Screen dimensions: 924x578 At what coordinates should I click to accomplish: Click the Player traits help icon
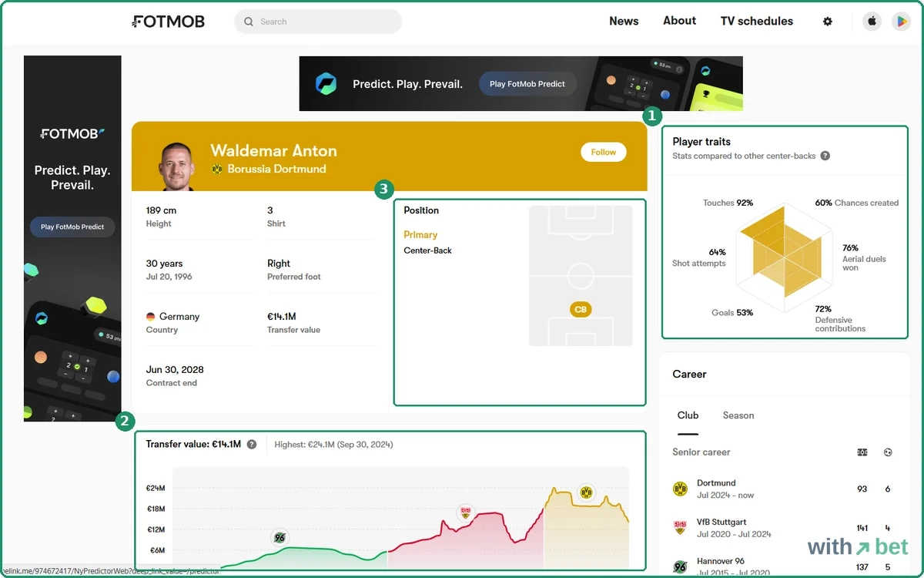(825, 156)
